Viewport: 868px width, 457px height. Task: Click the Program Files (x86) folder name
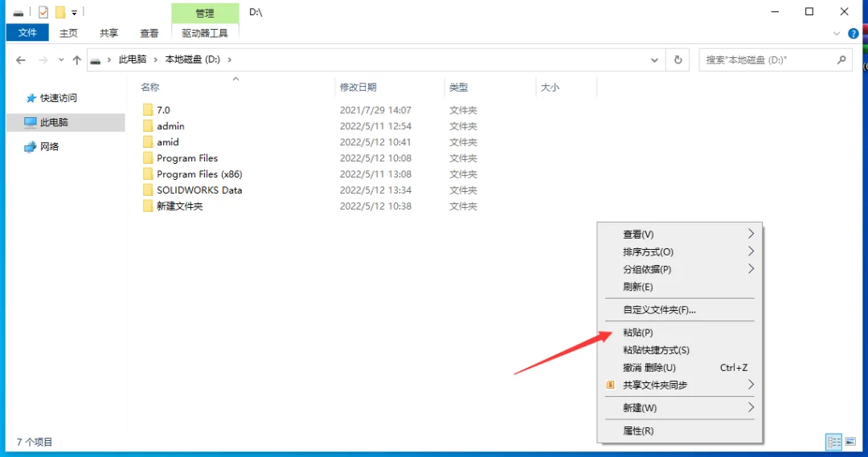[199, 173]
